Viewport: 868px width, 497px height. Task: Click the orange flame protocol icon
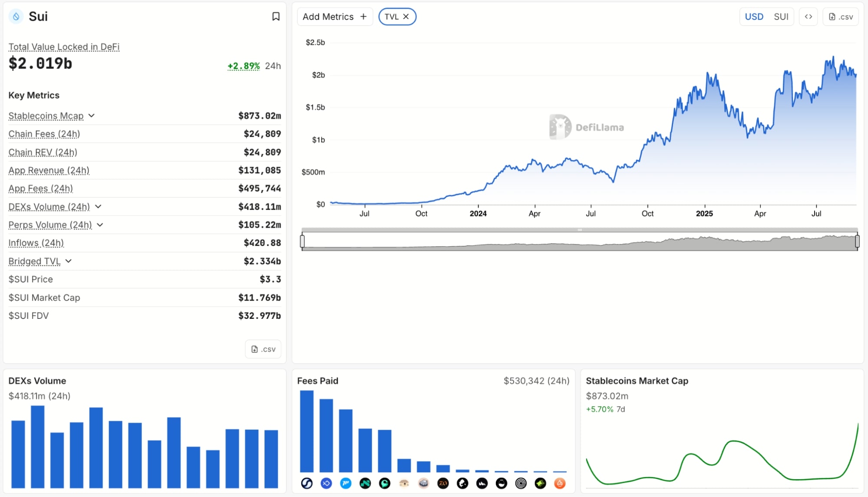click(x=560, y=483)
